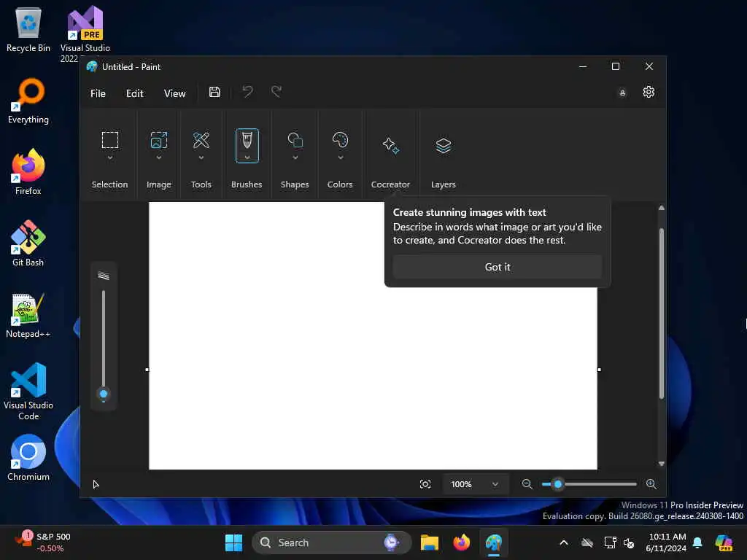Dismiss tooltip with Got it button
This screenshot has width=747, height=560.
[x=498, y=267]
